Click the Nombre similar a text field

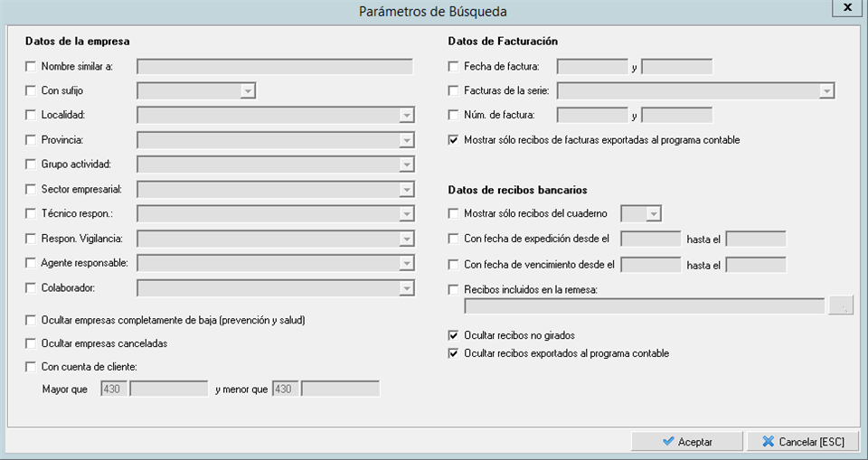[x=274, y=66]
